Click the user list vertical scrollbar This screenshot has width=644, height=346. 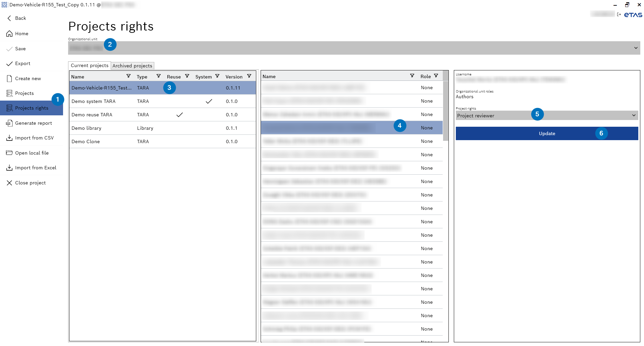pyautogui.click(x=445, y=111)
